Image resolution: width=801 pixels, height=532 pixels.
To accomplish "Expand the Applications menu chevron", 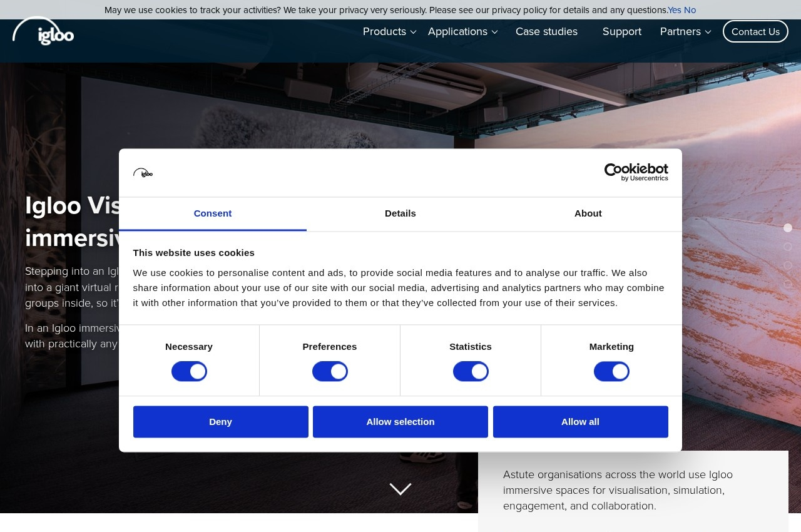I will [494, 32].
